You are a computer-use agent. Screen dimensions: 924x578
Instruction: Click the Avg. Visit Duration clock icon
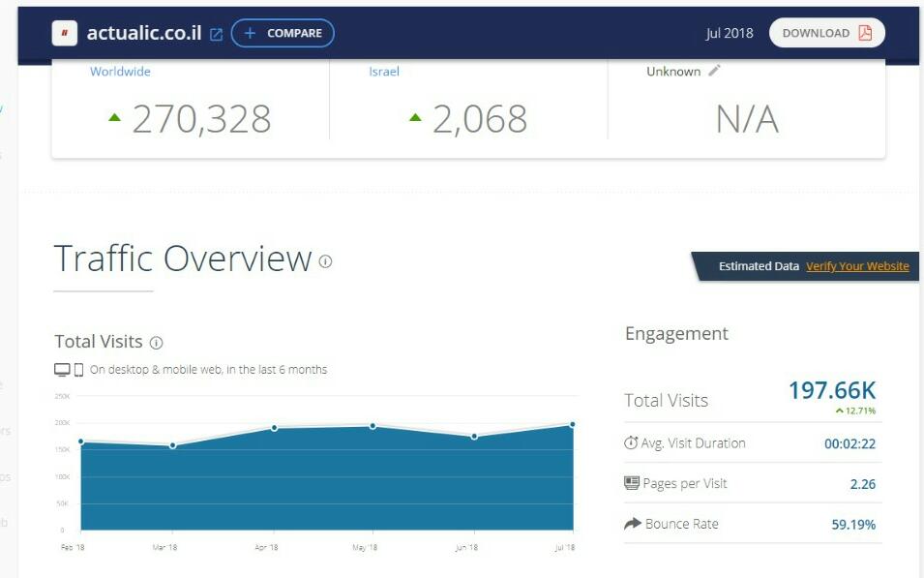click(x=632, y=443)
